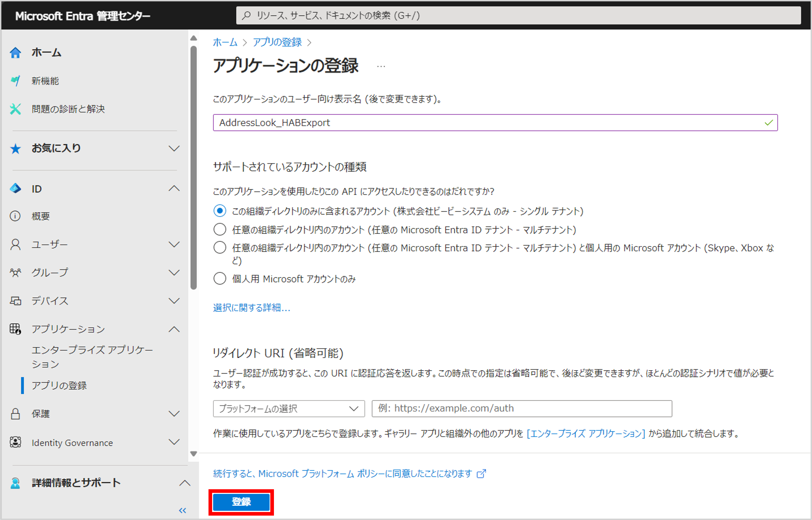This screenshot has width=812, height=520.
Task: Choose multitenant Microsoft Entra ID accounts option
Action: 220,229
